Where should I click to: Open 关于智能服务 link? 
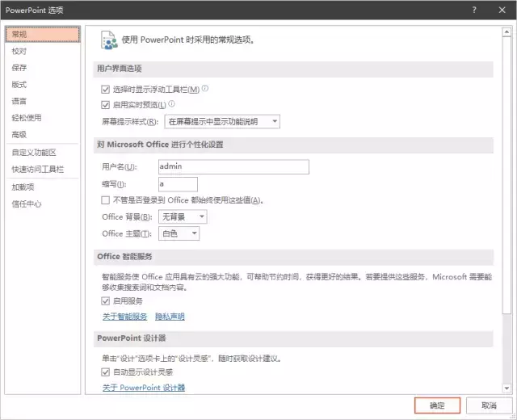coord(124,317)
